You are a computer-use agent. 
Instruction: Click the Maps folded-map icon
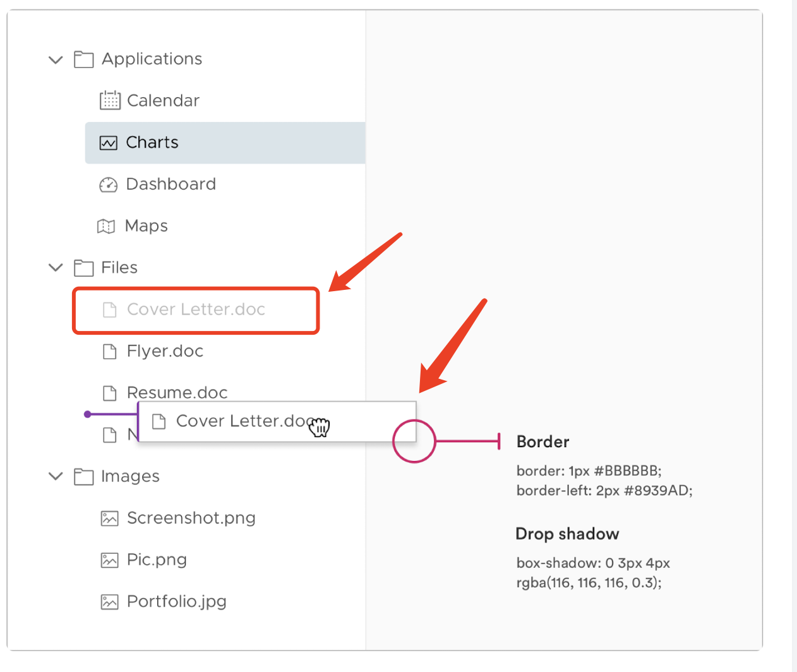pos(106,226)
